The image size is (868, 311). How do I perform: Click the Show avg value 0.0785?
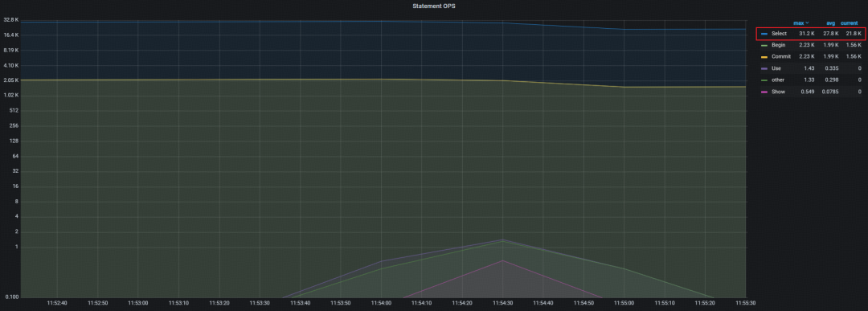click(x=831, y=92)
